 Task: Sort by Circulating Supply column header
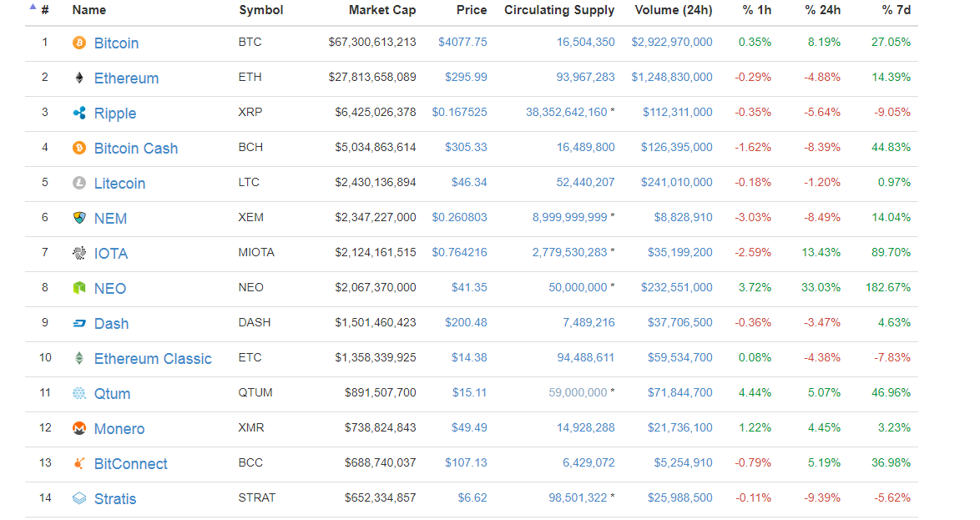559,10
